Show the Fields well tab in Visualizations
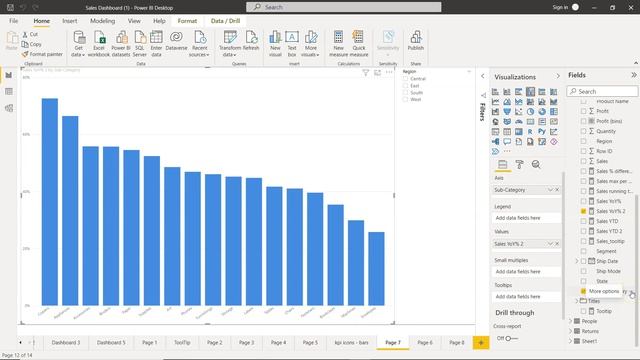Viewport: 640px width, 360px height. pos(502,164)
